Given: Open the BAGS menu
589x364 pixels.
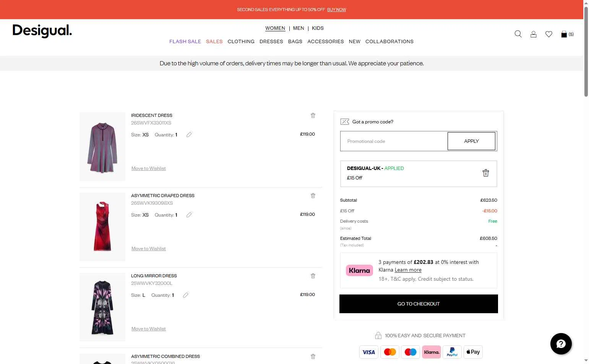Looking at the screenshot, I should 295,41.
